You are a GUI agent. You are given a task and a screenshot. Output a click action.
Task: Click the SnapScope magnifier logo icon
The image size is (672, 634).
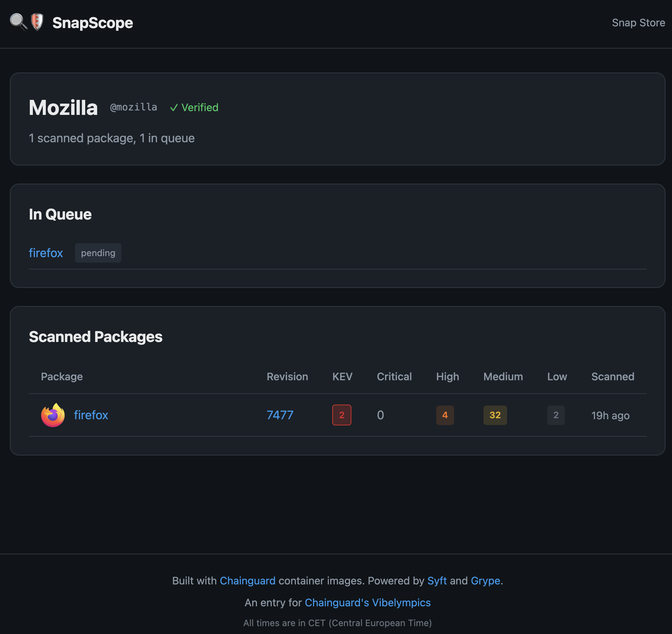point(18,22)
